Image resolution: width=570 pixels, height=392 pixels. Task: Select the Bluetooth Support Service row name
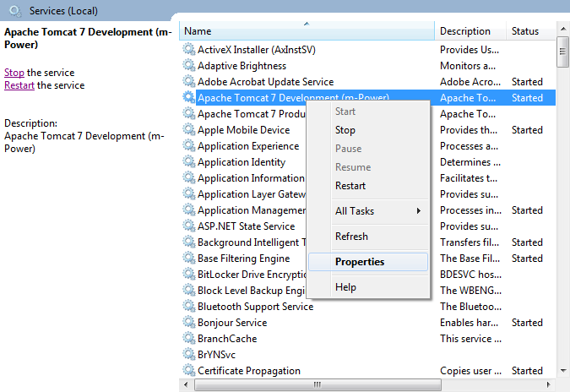tap(255, 307)
